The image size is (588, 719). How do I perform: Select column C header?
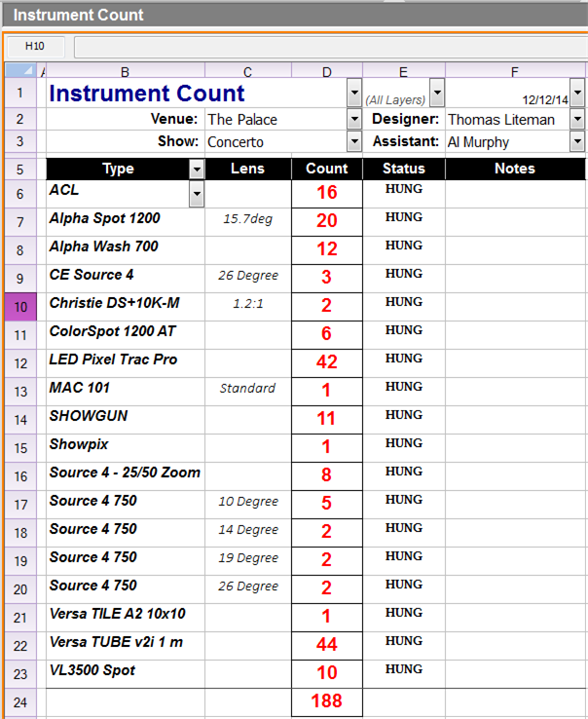[x=247, y=70]
